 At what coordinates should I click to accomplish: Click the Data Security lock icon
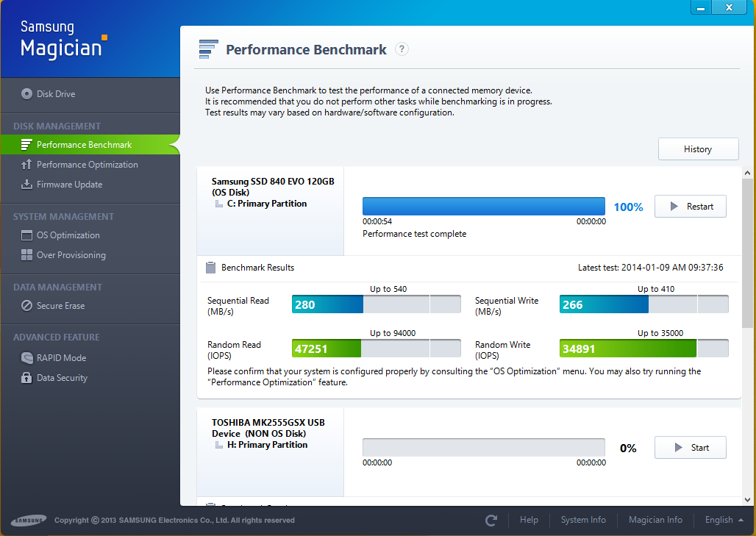tap(26, 378)
